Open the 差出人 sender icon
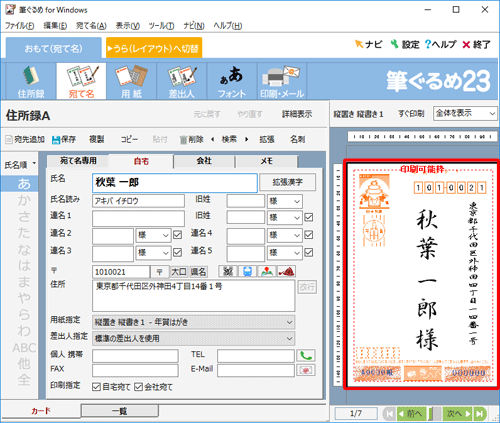This screenshot has height=423, width=500. click(x=182, y=81)
